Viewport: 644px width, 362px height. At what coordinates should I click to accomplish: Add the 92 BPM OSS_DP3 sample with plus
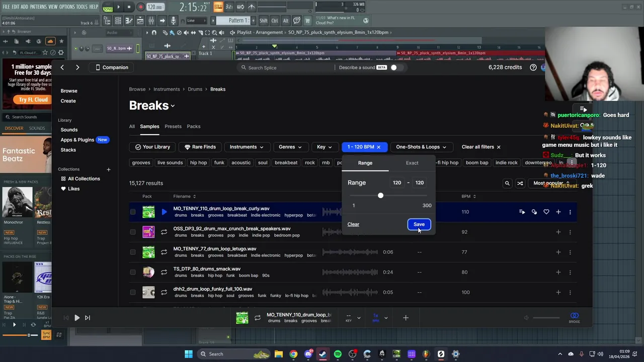(558, 232)
